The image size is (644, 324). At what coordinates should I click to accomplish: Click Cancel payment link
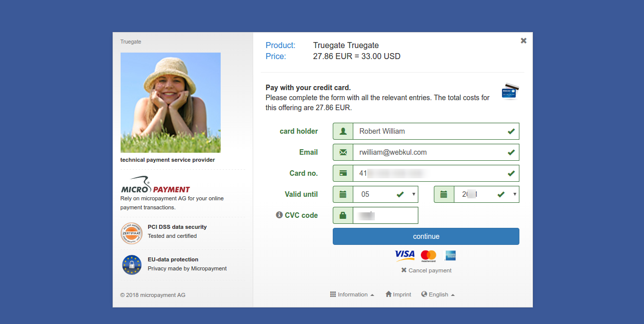(426, 270)
